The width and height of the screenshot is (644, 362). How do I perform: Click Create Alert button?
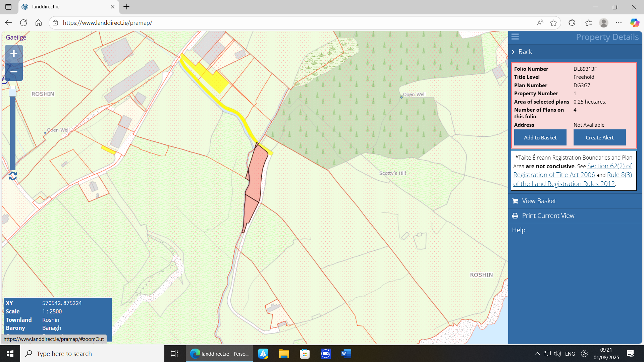[599, 138]
